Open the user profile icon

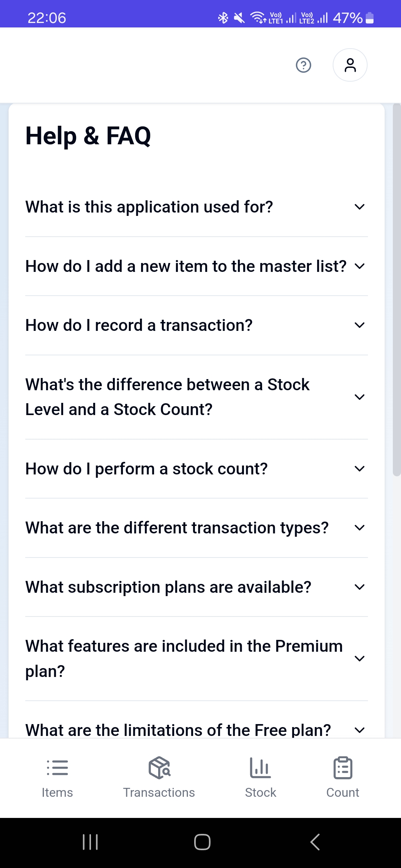350,65
